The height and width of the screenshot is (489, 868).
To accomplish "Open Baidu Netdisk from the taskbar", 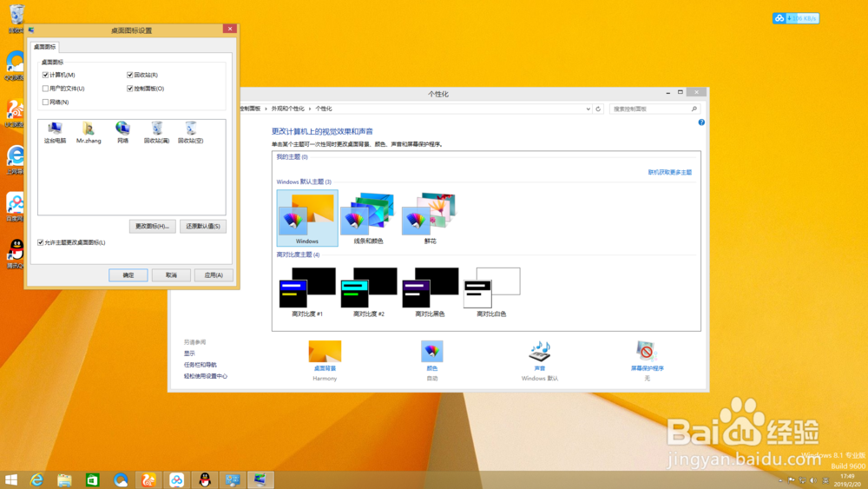I will (x=176, y=479).
